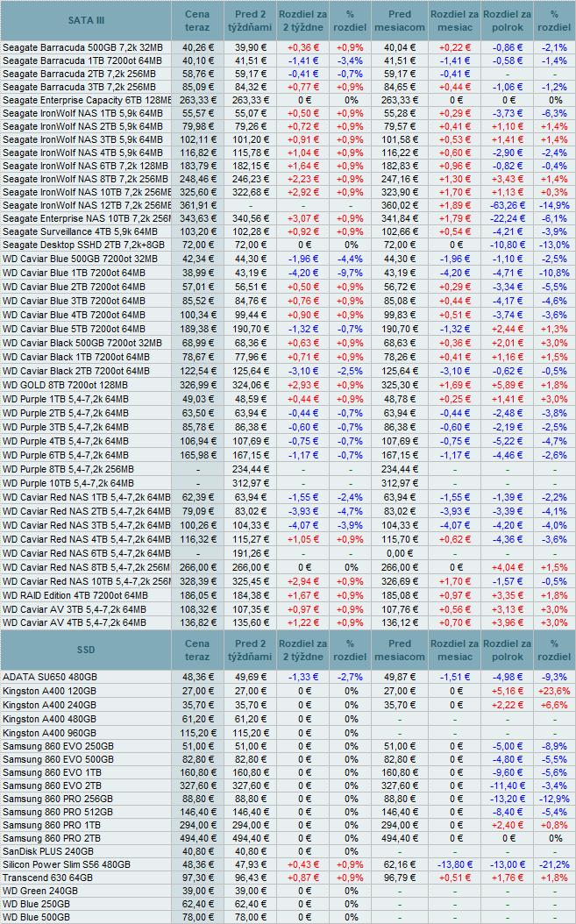The width and height of the screenshot is (576, 924).
Task: Click current price 361,91 € of IronWolf 12TB
Action: tap(198, 205)
